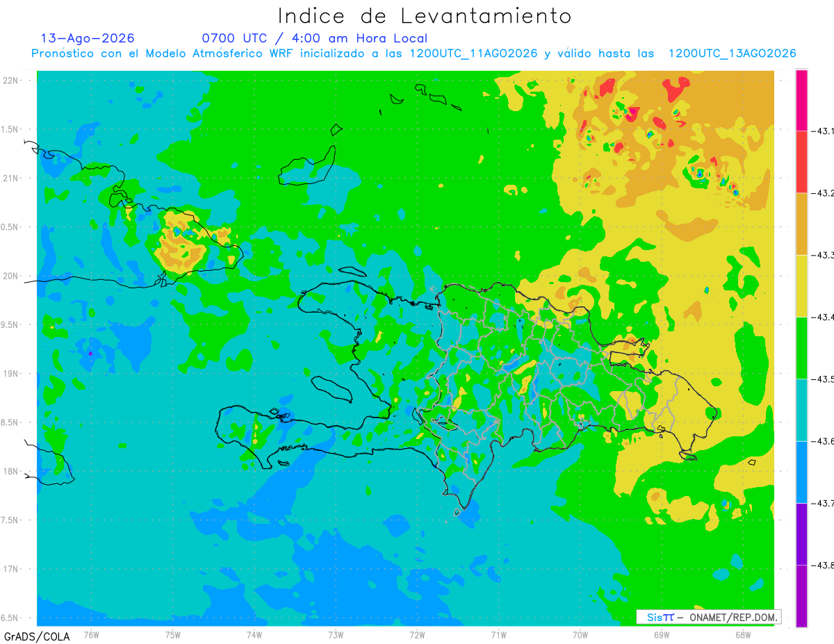The width and height of the screenshot is (834, 644).
Task: Click the latitude label '8.5N'
Action: click(x=10, y=422)
